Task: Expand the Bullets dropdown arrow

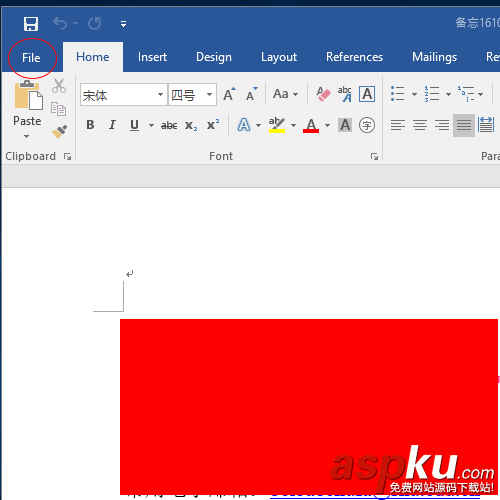Action: click(x=414, y=94)
